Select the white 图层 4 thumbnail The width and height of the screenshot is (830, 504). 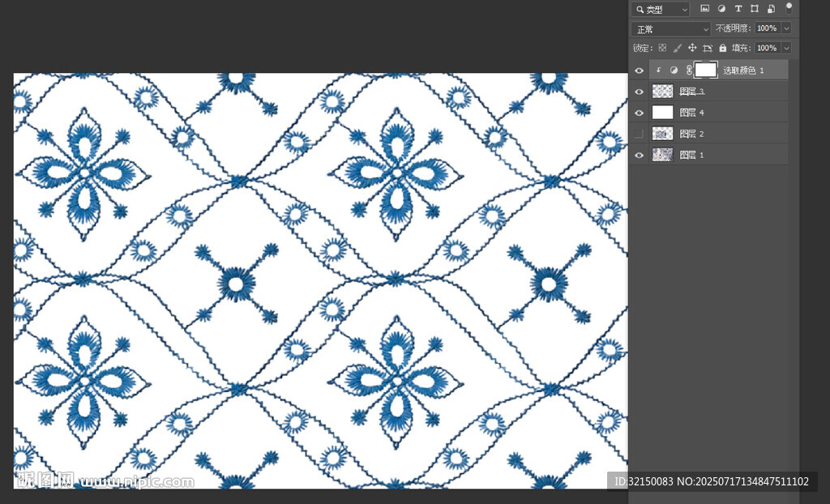[x=662, y=113]
